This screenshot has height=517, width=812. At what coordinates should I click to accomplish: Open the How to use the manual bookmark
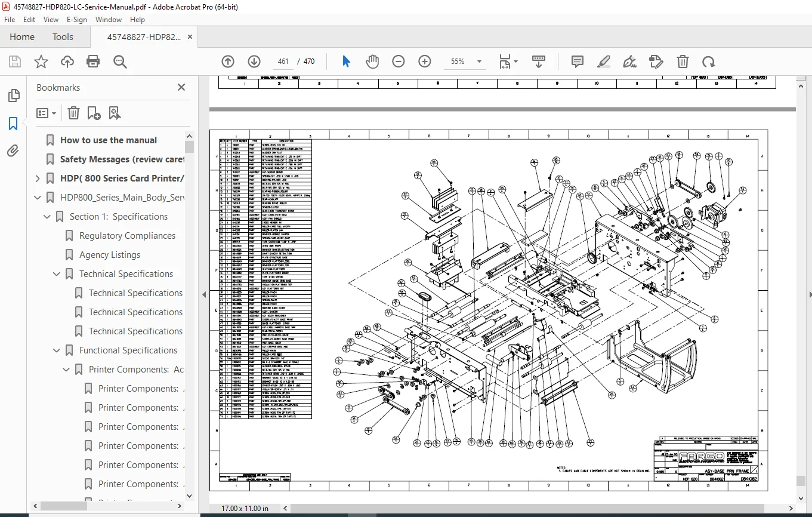(x=109, y=140)
